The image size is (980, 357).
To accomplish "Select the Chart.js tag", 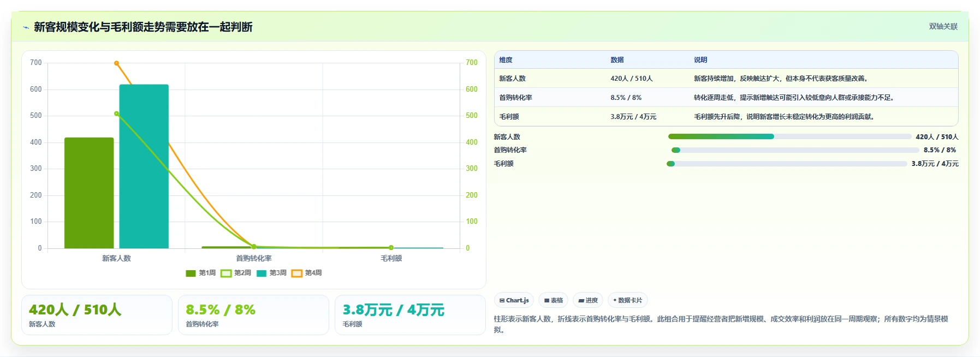I will point(514,300).
